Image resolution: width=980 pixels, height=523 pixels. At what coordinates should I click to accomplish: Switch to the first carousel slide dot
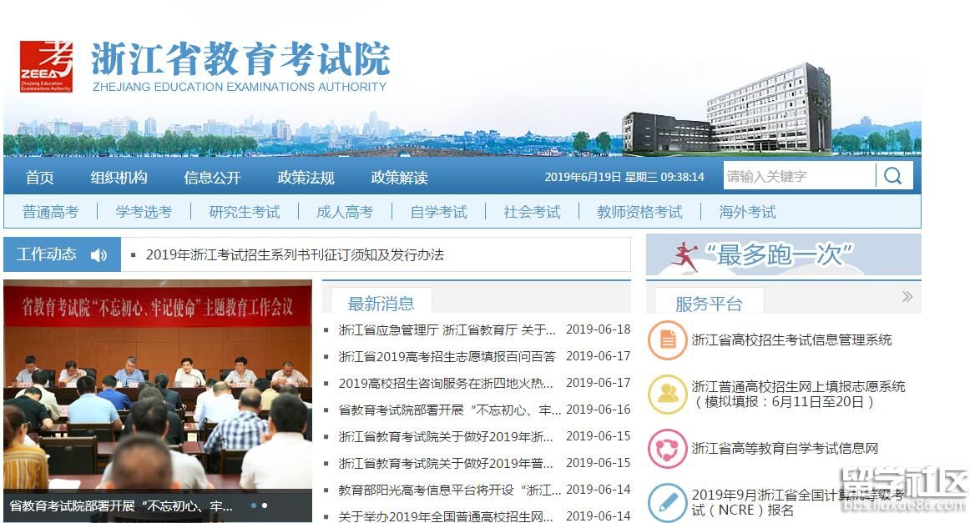point(253,505)
